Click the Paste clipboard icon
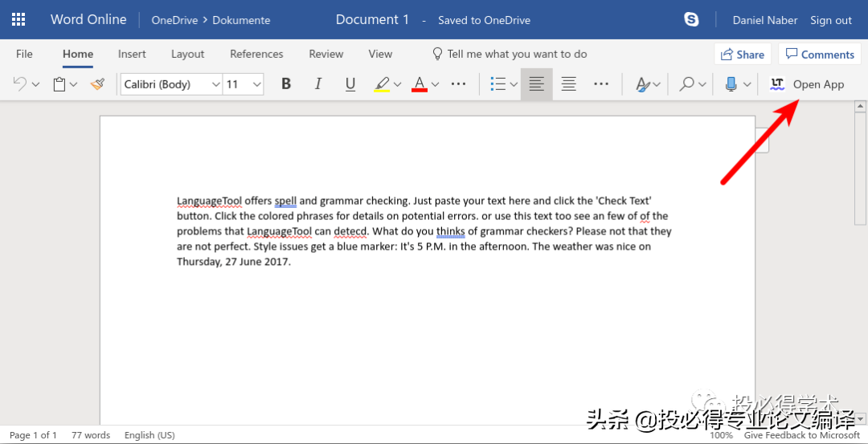 (x=59, y=84)
